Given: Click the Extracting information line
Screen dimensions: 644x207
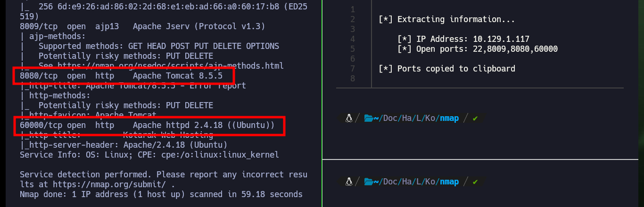Looking at the screenshot, I should coord(447,19).
